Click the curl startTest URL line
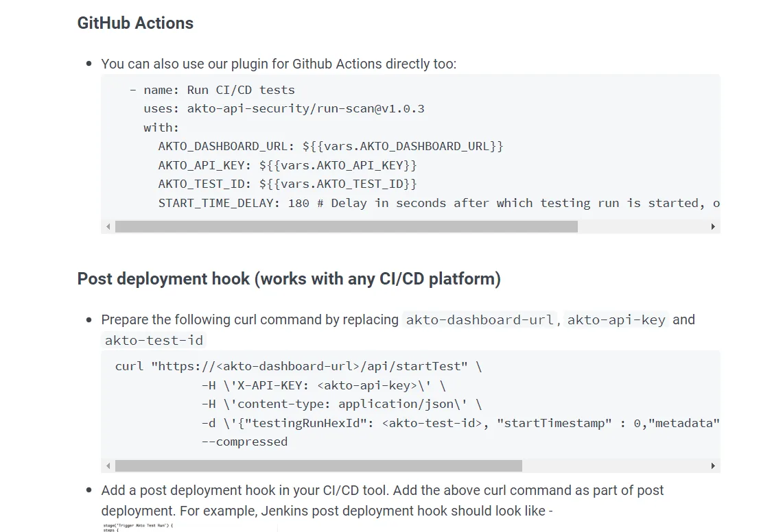Screen dimensions: 761x532 click(x=298, y=366)
